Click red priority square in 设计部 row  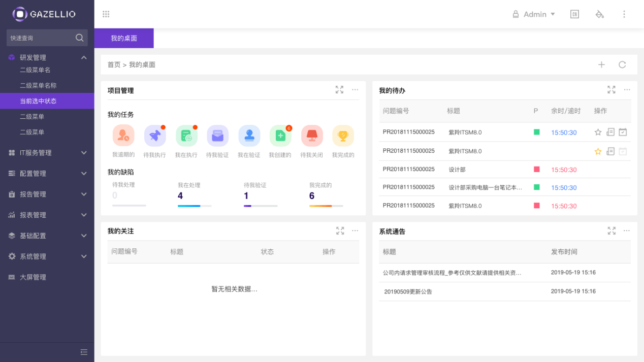click(536, 169)
